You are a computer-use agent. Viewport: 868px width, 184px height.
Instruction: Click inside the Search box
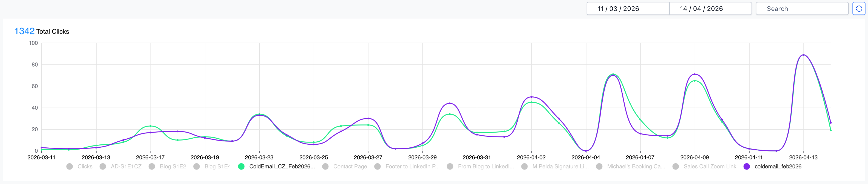(803, 8)
